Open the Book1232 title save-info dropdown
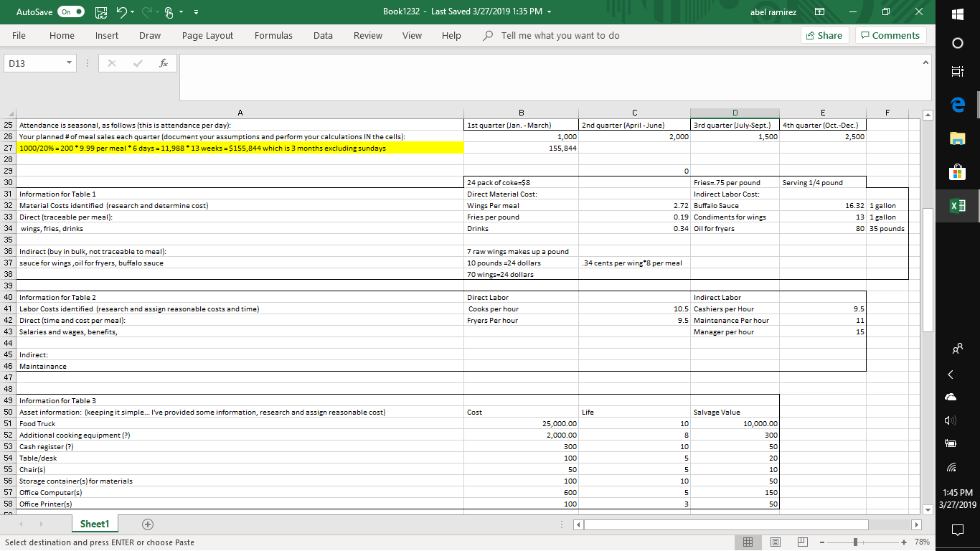980x551 pixels. point(550,12)
